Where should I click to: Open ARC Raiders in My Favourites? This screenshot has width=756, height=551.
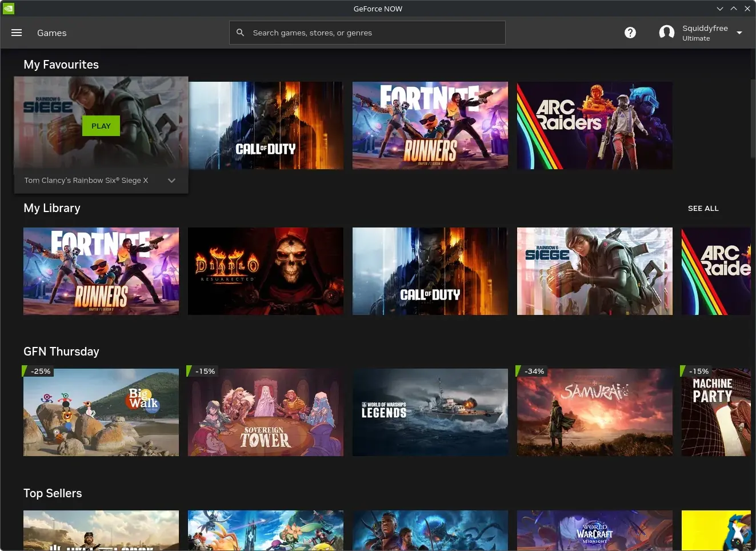595,126
